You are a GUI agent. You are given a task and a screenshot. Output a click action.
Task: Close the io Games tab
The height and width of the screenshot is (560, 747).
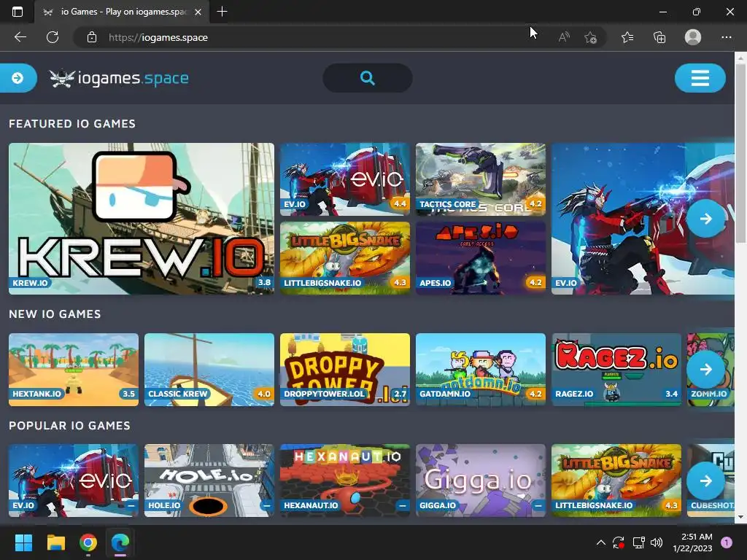pos(198,12)
